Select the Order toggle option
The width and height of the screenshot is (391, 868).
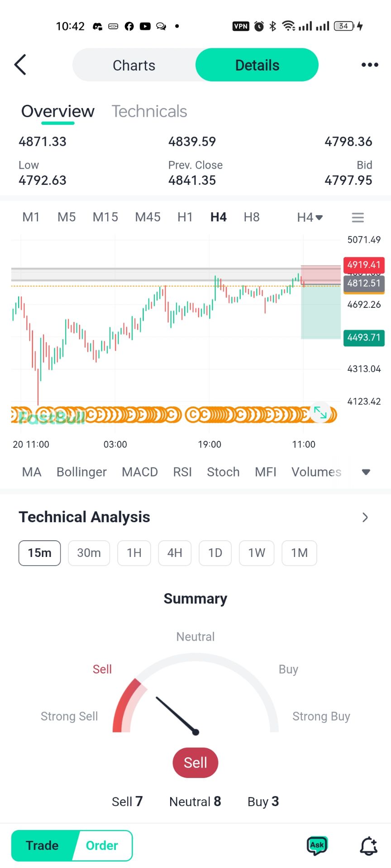click(102, 845)
